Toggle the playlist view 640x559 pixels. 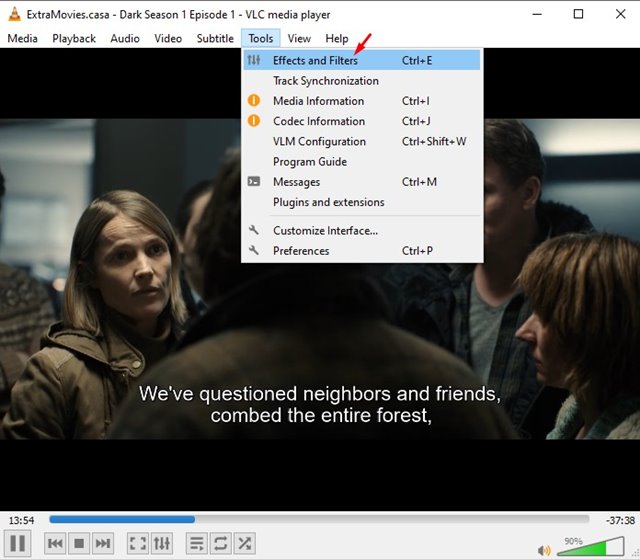tap(197, 543)
